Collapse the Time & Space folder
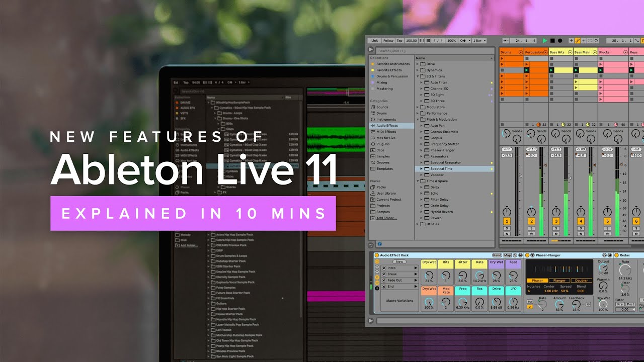 [x=418, y=181]
